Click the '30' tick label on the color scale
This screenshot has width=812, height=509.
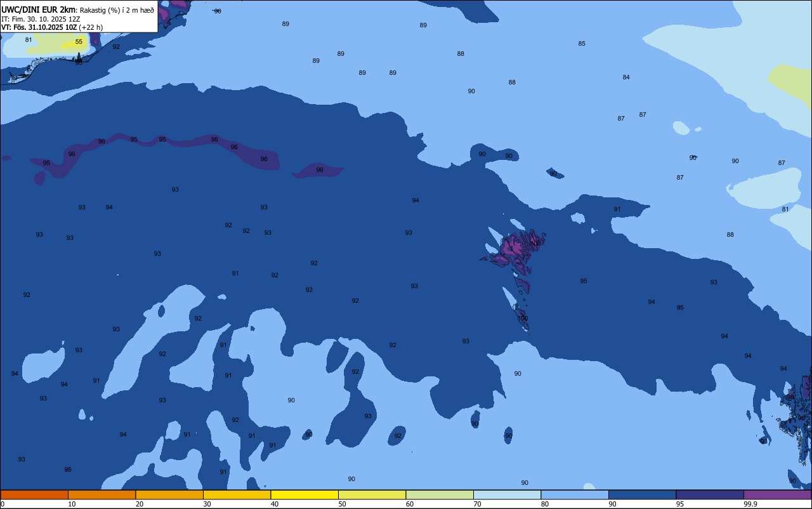coord(207,504)
